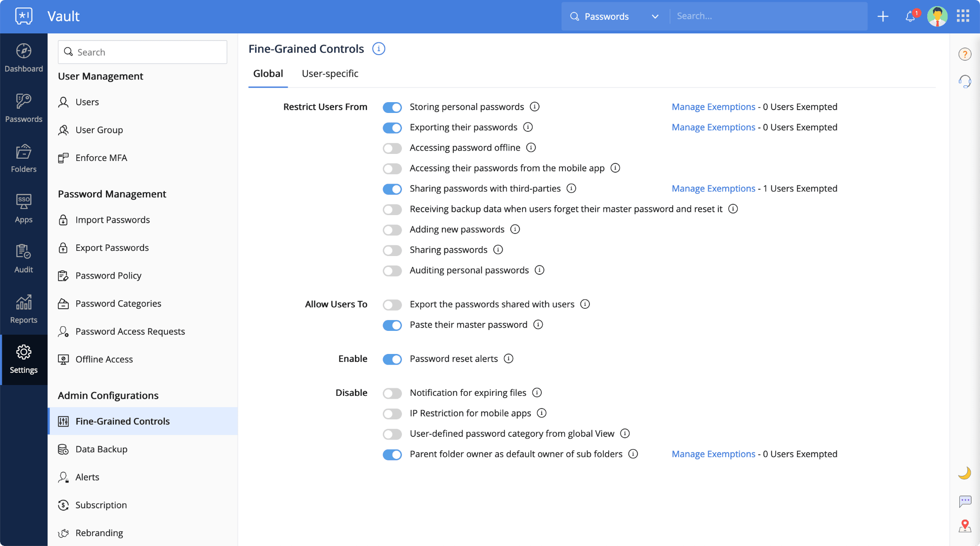The image size is (980, 546).
Task: Open the Reports icon in sidebar
Action: pyautogui.click(x=24, y=309)
